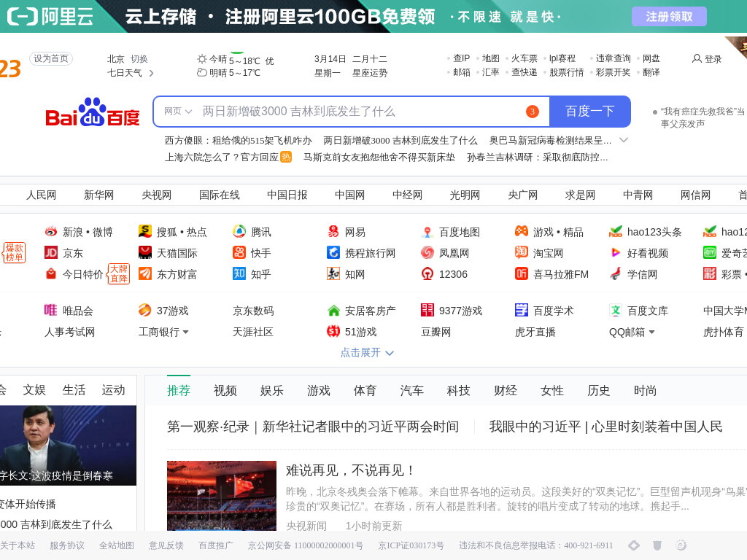Open 唯品会 icon
The width and height of the screenshot is (747, 560).
(x=51, y=310)
